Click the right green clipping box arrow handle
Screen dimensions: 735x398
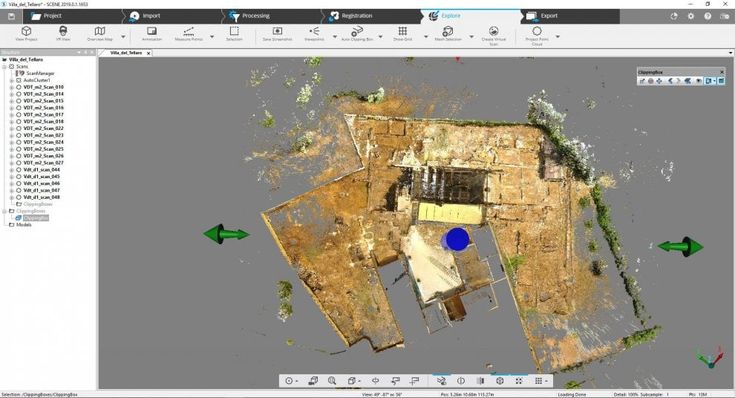(681, 246)
